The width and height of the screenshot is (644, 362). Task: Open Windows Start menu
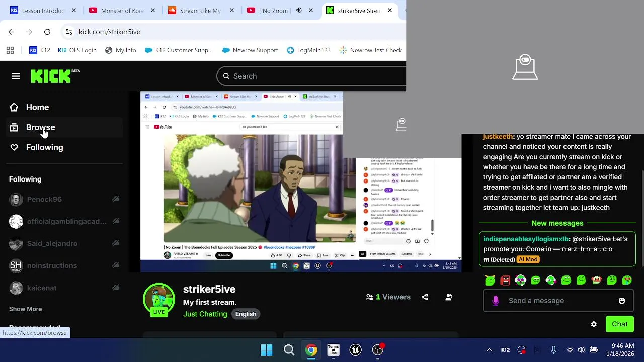(267, 350)
